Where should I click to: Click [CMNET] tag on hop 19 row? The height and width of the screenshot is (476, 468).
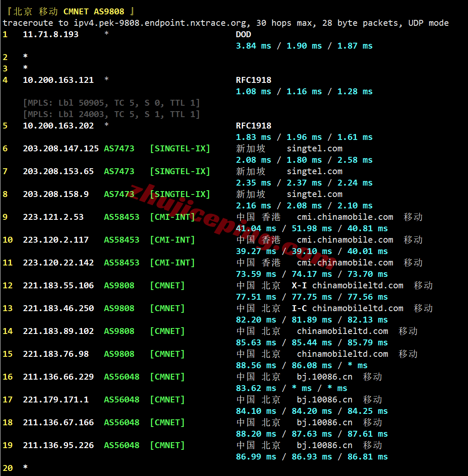tap(167, 445)
